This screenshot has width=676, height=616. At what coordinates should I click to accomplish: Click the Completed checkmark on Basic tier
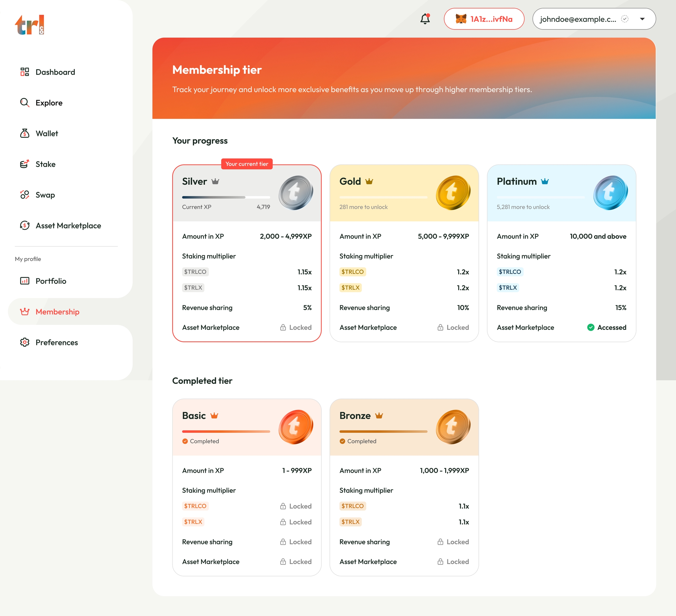[x=185, y=441]
